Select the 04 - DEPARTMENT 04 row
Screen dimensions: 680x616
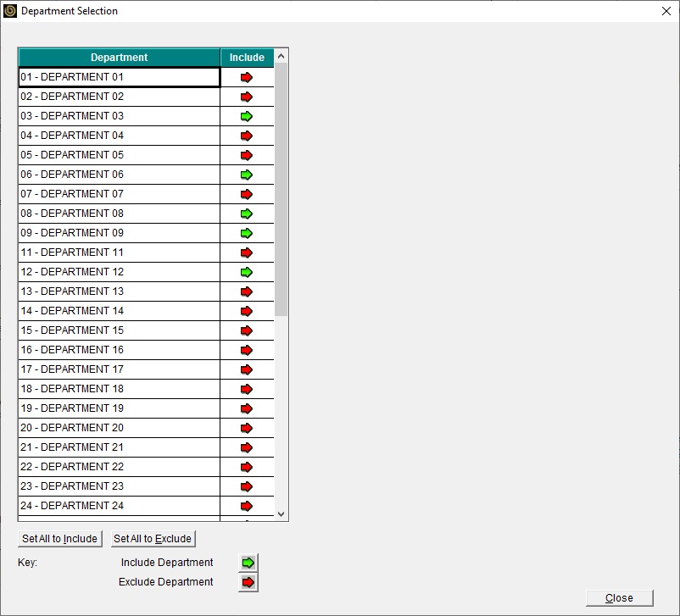click(120, 136)
